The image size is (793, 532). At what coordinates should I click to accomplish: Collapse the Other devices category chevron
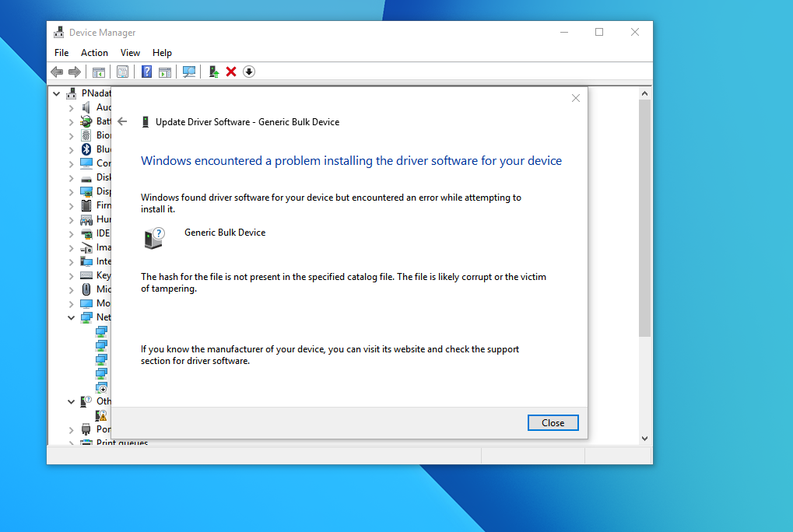click(x=72, y=401)
